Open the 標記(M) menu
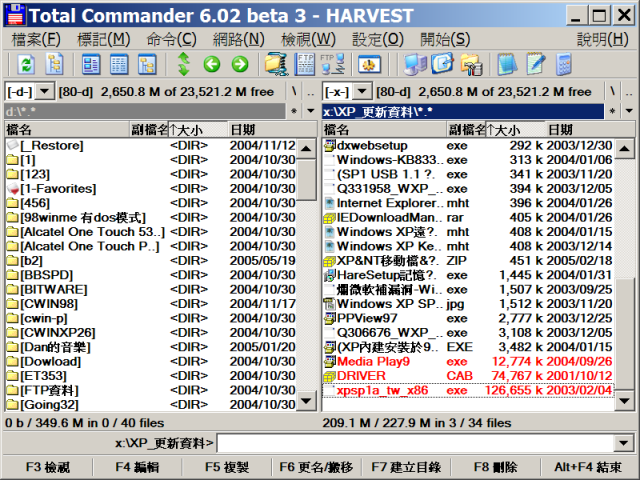 click(104, 40)
